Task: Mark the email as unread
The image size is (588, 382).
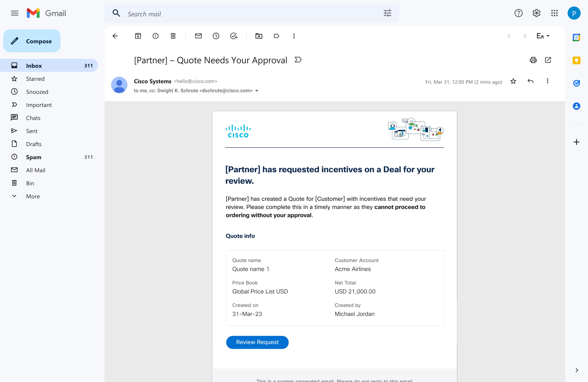Action: (198, 36)
